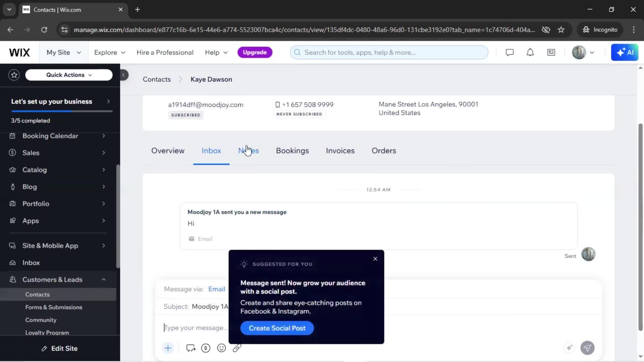
Task: Open the Invoices tab
Action: 340,151
